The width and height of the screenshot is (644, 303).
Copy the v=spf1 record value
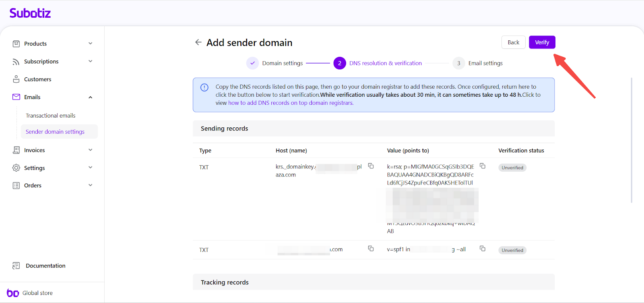tap(482, 249)
